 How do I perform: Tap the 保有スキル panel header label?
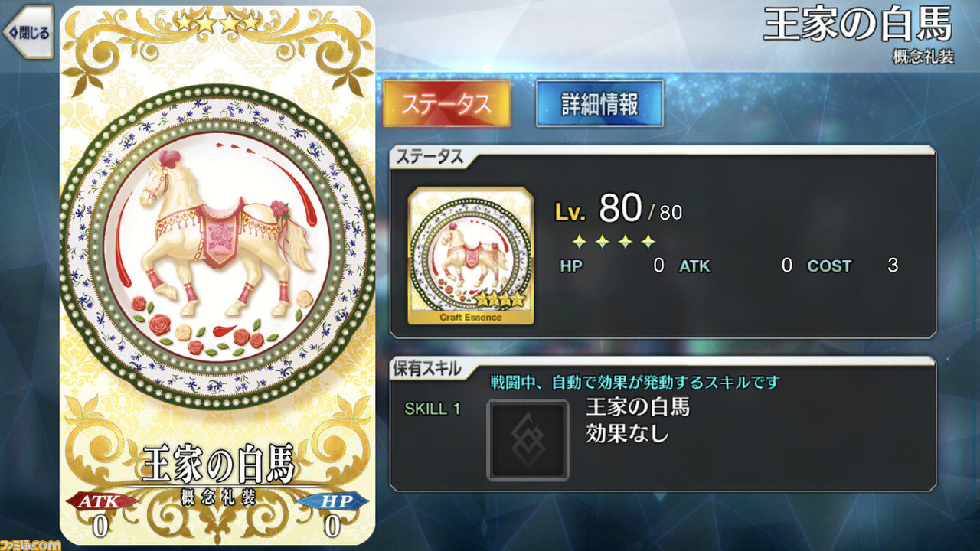click(427, 368)
